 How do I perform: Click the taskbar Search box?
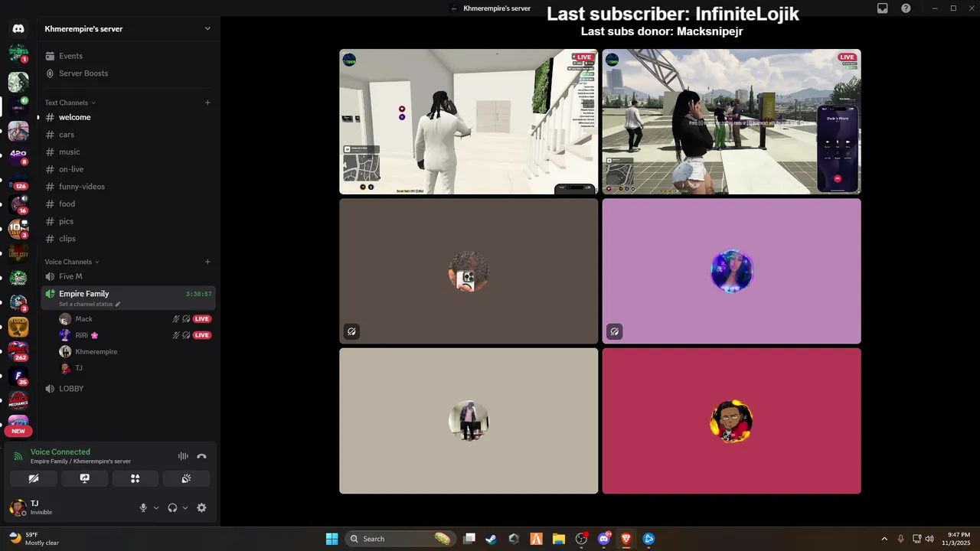(400, 539)
